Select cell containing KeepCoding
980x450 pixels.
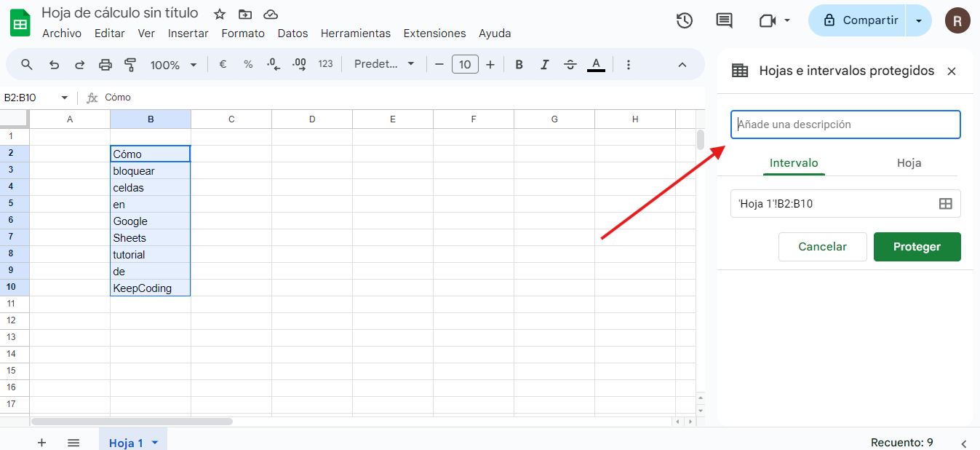coord(151,288)
